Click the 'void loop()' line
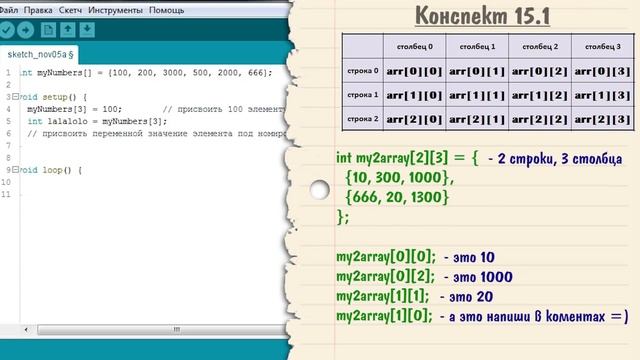This screenshot has width=640, height=360. coord(51,170)
